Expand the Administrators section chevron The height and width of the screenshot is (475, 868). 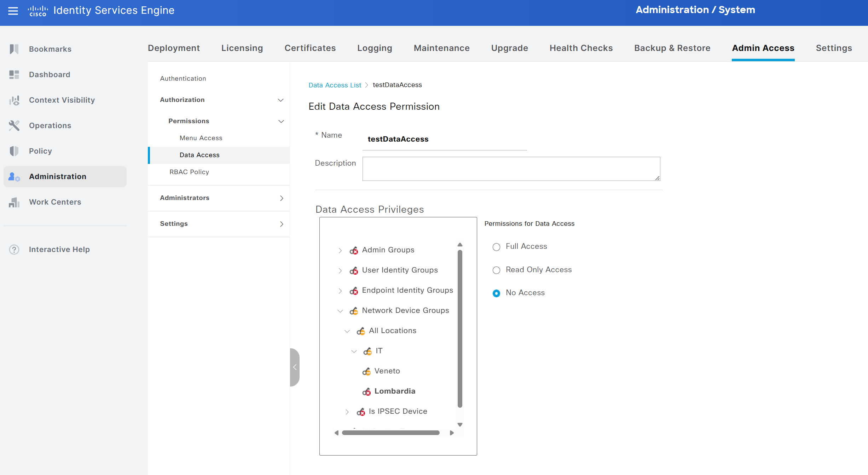click(282, 198)
